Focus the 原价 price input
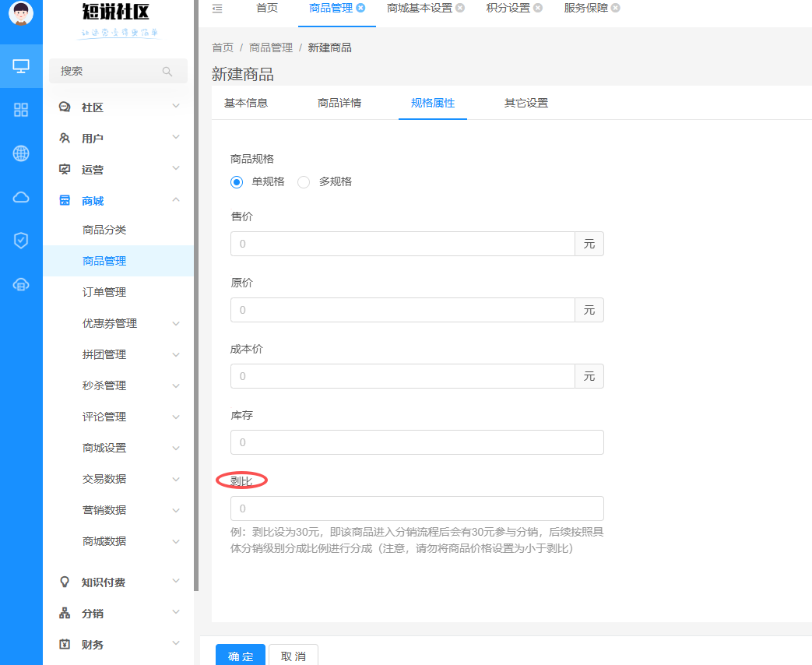 coord(403,310)
